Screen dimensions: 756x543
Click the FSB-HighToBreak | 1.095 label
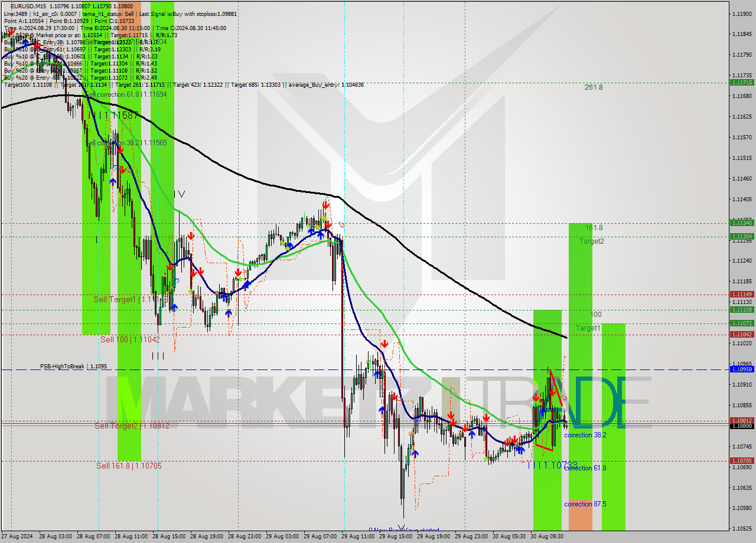point(73,367)
